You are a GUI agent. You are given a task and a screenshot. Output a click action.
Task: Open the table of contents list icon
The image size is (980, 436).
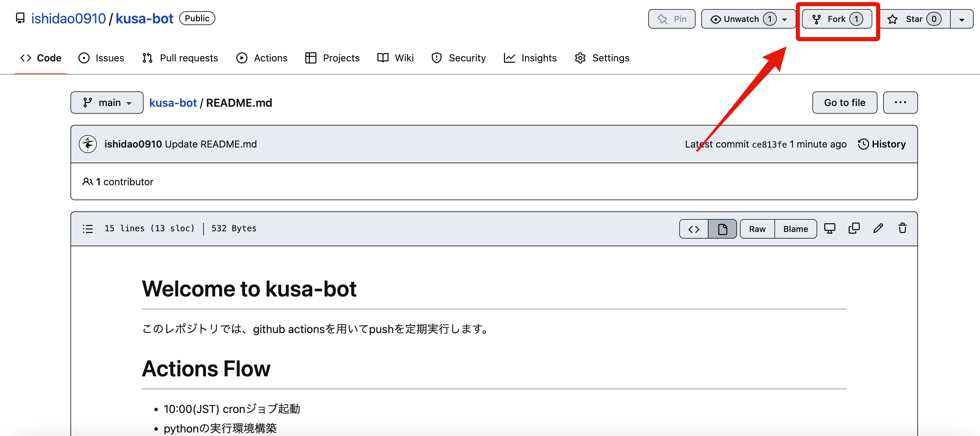pyautogui.click(x=88, y=228)
